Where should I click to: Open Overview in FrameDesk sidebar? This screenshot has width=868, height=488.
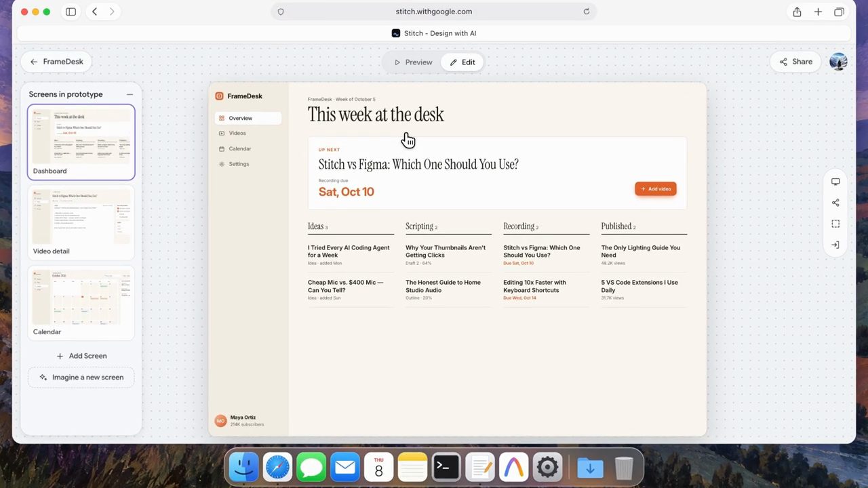pyautogui.click(x=248, y=118)
